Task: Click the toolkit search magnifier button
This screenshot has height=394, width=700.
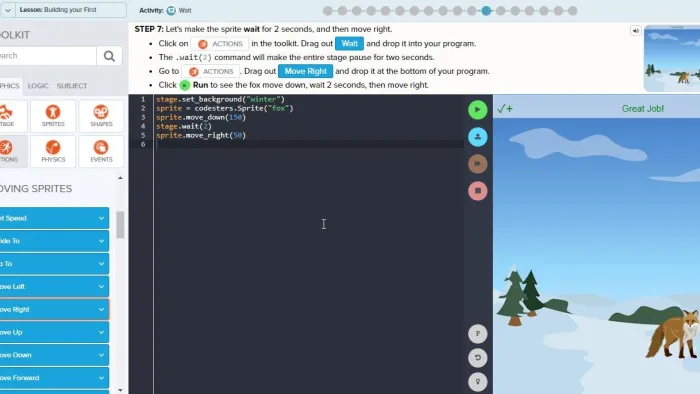Action: pyautogui.click(x=109, y=56)
